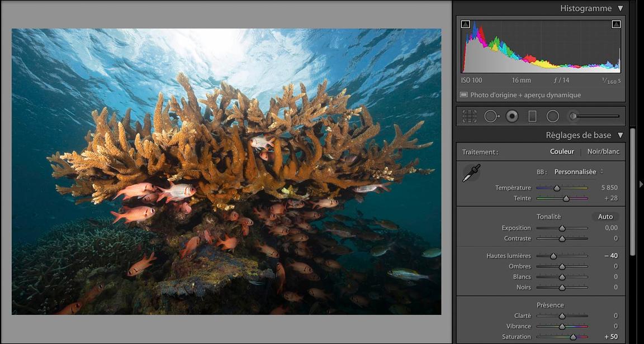Screen dimensions: 644x344
Task: Switch treatment to Couleur
Action: pos(562,151)
